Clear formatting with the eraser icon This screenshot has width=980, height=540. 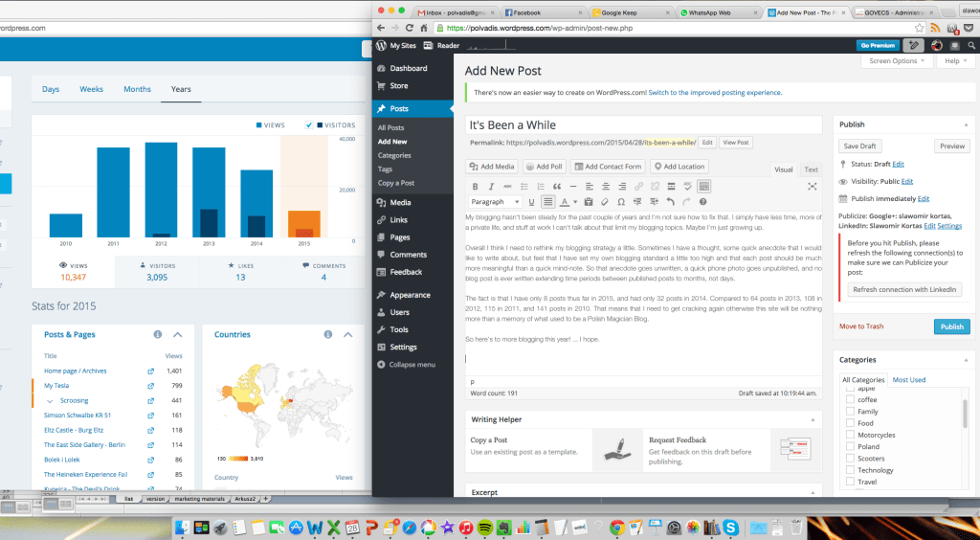coord(605,202)
